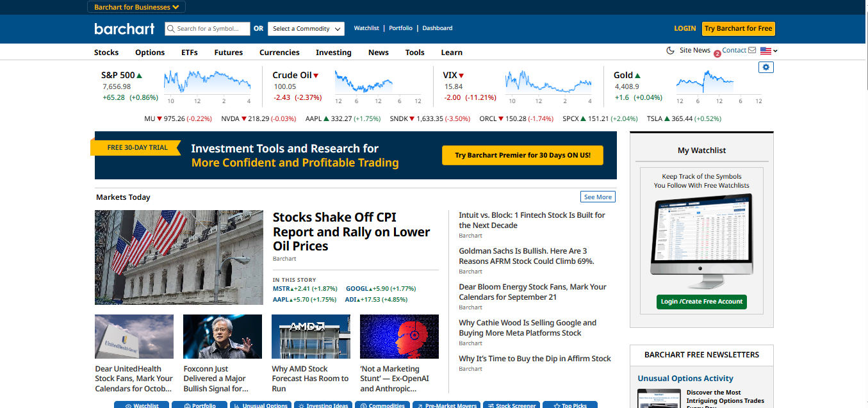Viewport: 868px width, 408px height.
Task: Open the UnitedHealth story thumbnail
Action: 134,336
